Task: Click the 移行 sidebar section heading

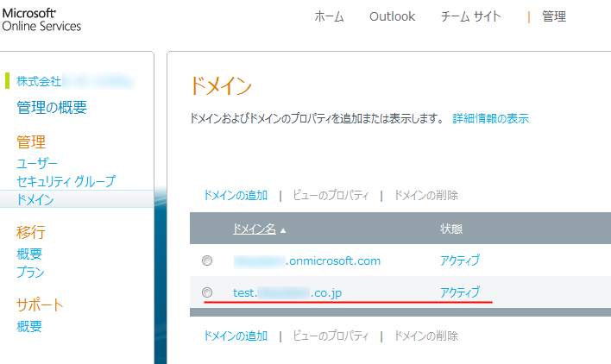Action: pos(31,232)
